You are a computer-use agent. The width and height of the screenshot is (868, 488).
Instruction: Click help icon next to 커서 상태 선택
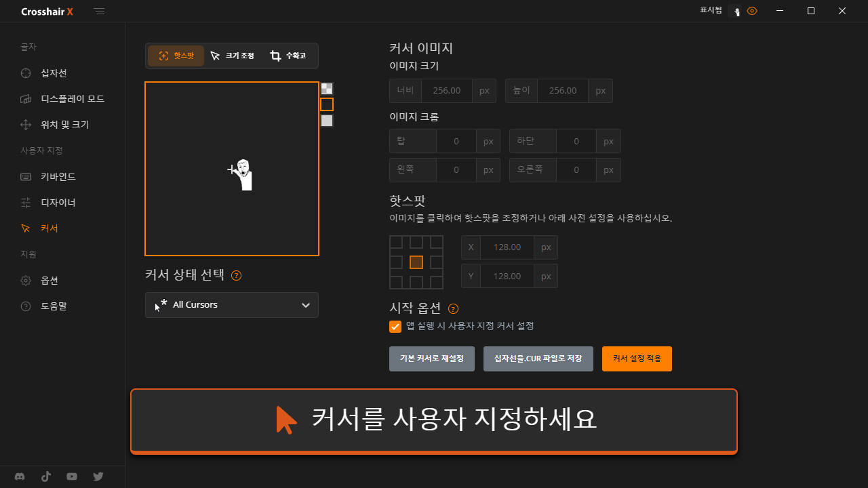coord(236,275)
